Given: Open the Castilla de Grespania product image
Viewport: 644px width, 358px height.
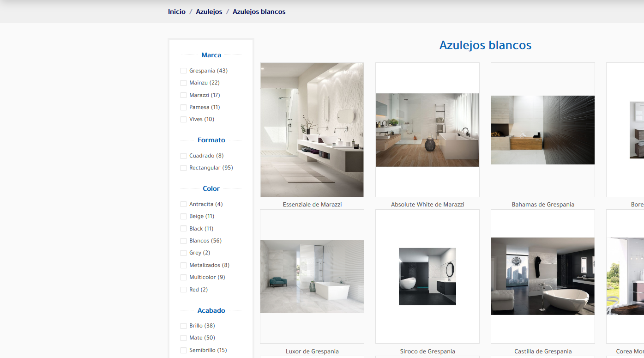Looking at the screenshot, I should (x=543, y=277).
